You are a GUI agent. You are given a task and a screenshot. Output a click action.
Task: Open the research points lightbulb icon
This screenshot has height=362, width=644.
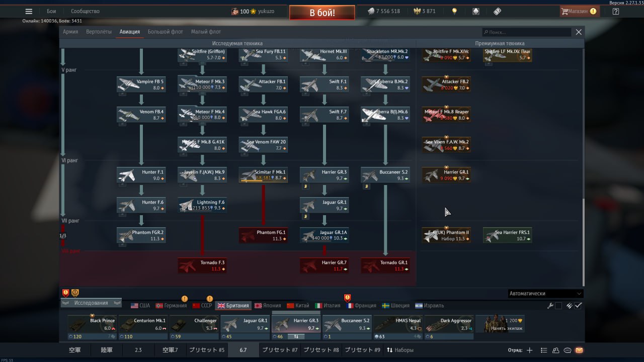tap(454, 11)
